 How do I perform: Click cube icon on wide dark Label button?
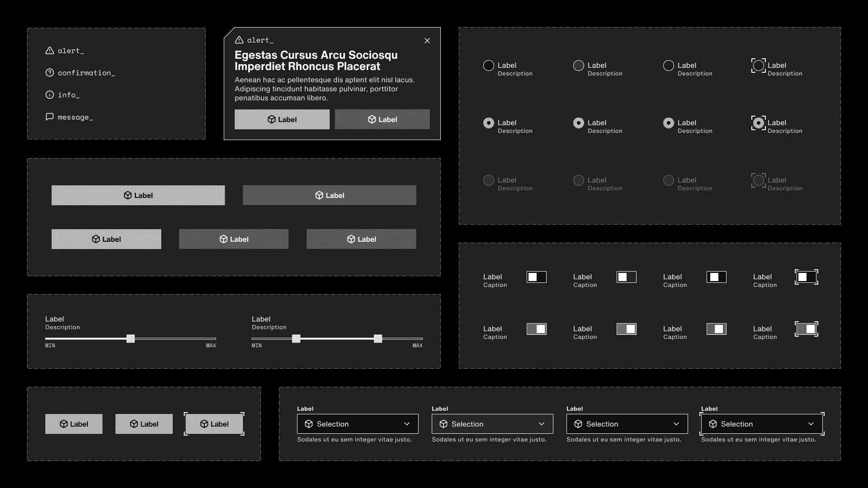pos(319,195)
